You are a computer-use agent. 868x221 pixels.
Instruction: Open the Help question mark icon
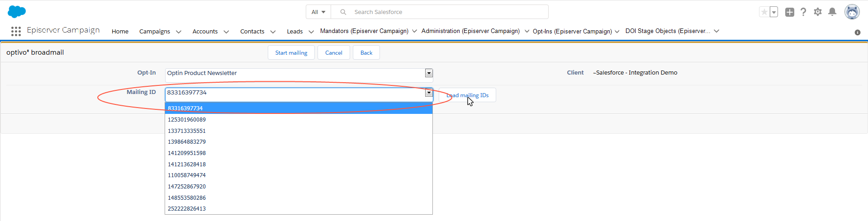pos(803,12)
